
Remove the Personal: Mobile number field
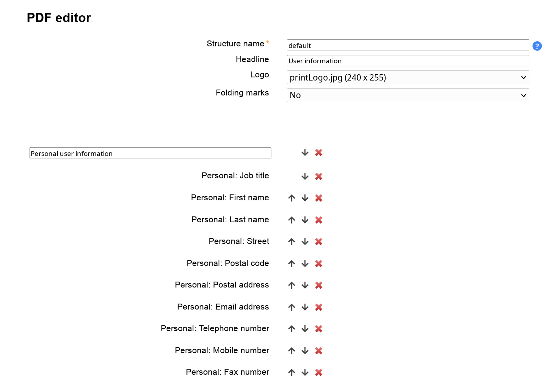click(319, 351)
